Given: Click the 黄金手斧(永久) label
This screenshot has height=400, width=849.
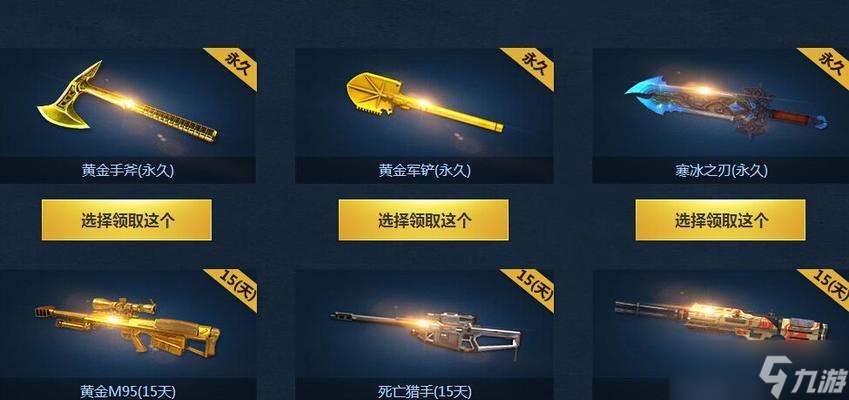Looking at the screenshot, I should [128, 171].
